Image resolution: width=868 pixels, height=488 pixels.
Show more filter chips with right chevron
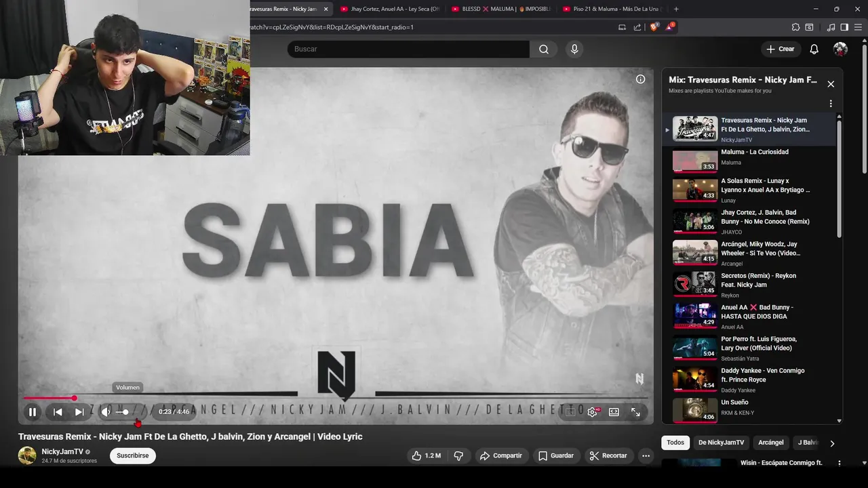click(832, 443)
